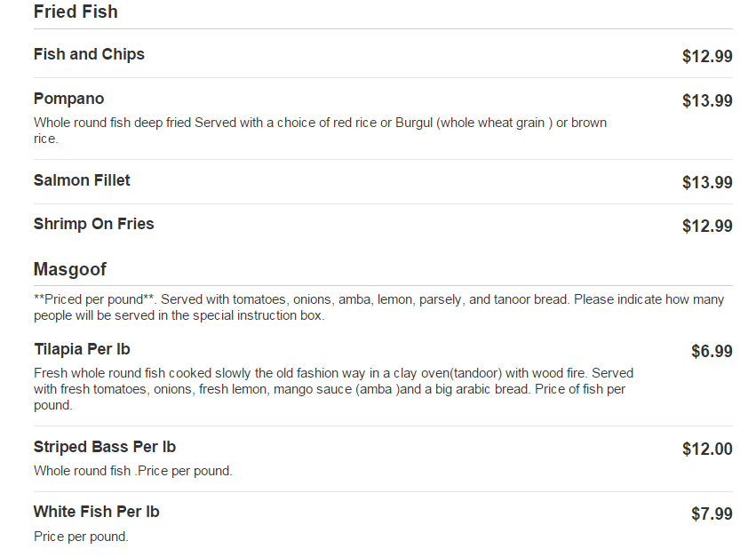Click the Masgoof section heading
The width and height of the screenshot is (756, 557).
[x=70, y=269]
